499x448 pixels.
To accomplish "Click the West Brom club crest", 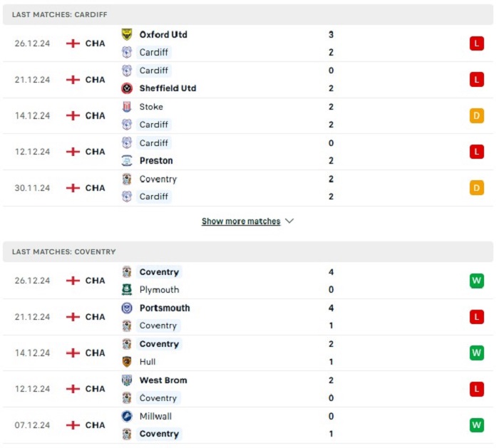I will pos(127,380).
